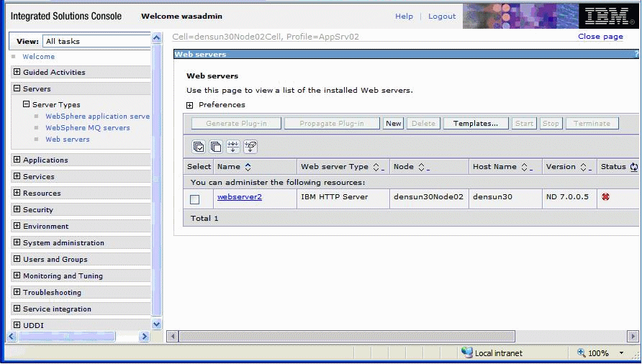
Task: Expand Monitoring and Tuning section
Action: (17, 275)
